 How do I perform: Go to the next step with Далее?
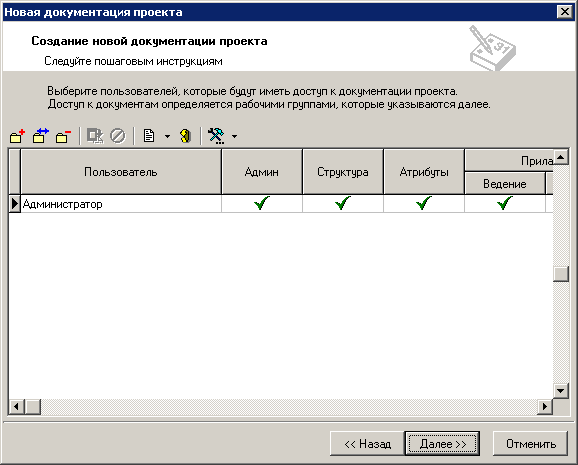point(442,444)
